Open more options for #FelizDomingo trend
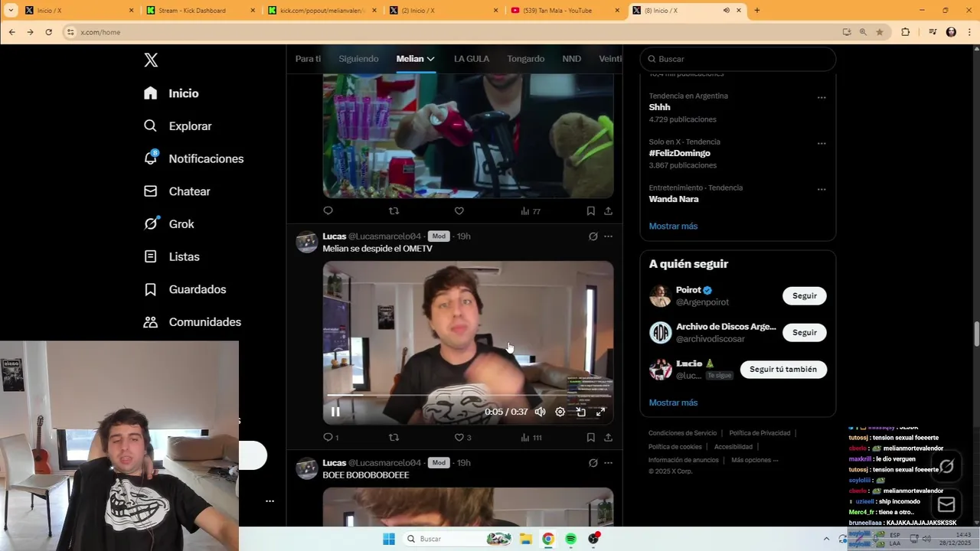980x551 pixels. coord(822,143)
